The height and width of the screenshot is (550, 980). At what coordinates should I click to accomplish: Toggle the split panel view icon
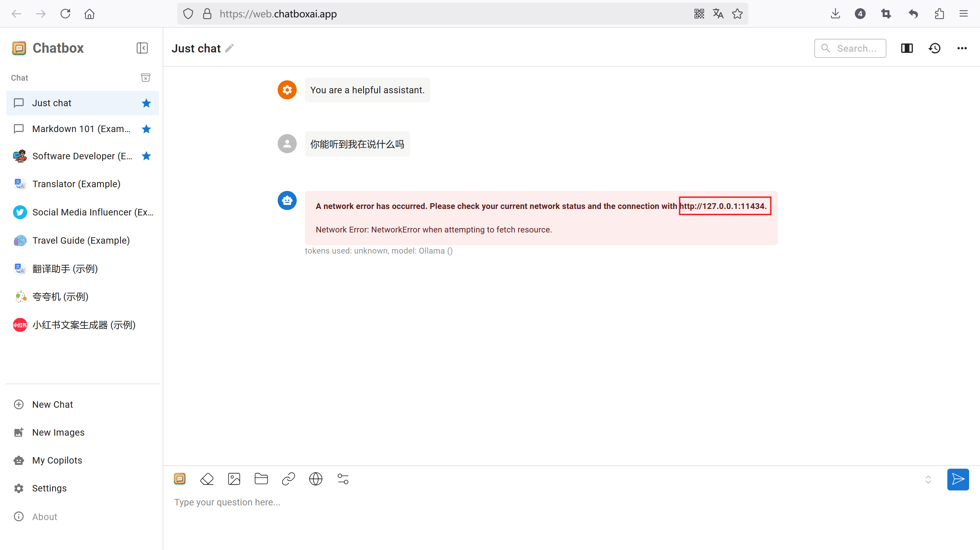pos(907,48)
